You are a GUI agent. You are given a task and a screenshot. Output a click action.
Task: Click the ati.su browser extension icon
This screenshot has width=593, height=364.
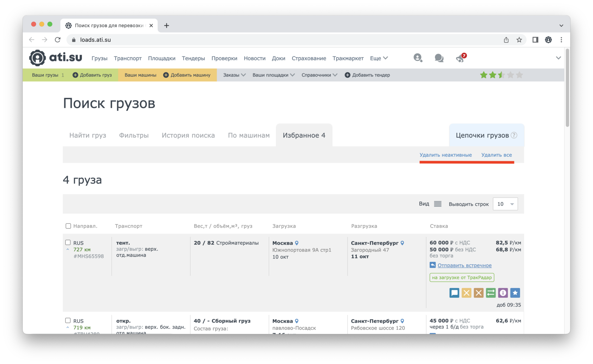coord(548,40)
